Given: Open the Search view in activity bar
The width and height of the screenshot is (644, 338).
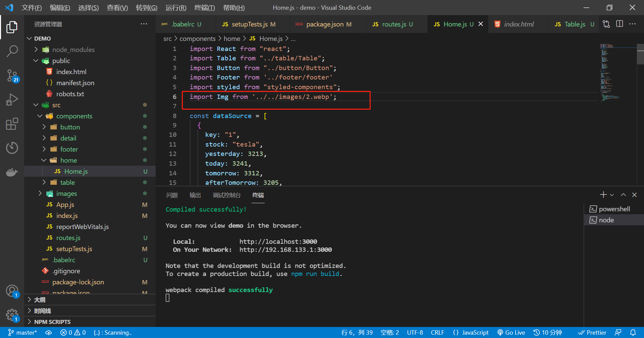Looking at the screenshot, I should 12,51.
